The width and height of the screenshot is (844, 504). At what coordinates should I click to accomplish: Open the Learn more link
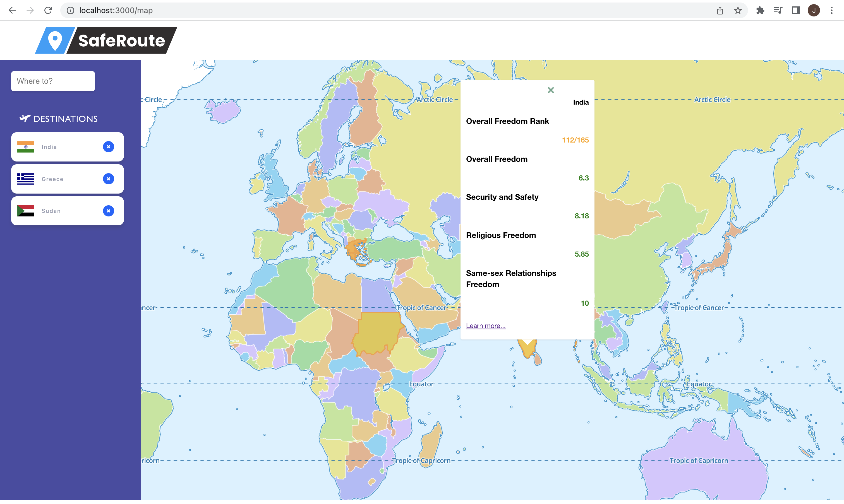click(486, 326)
